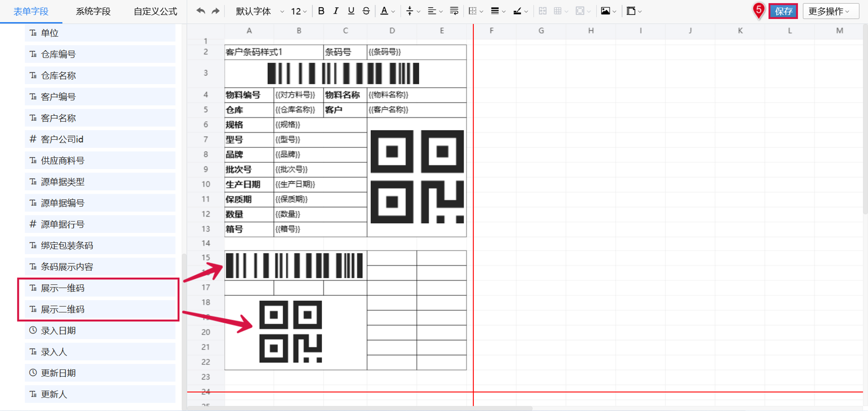Click the insert image icon
The height and width of the screenshot is (411, 868).
point(605,11)
